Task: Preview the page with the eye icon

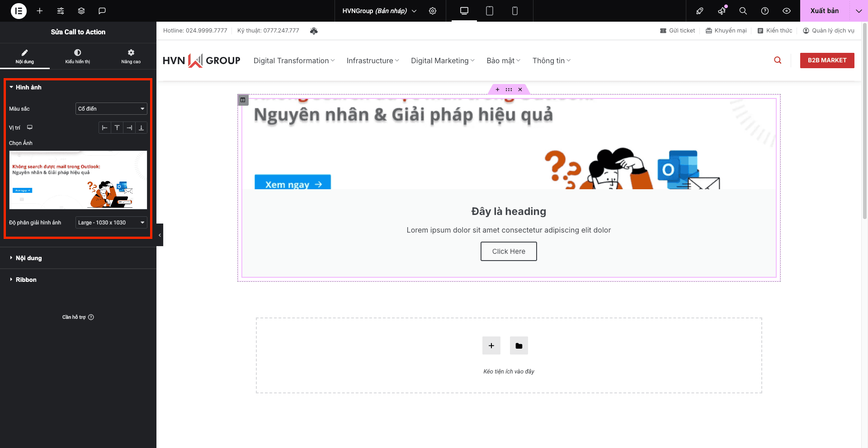Action: pos(786,11)
